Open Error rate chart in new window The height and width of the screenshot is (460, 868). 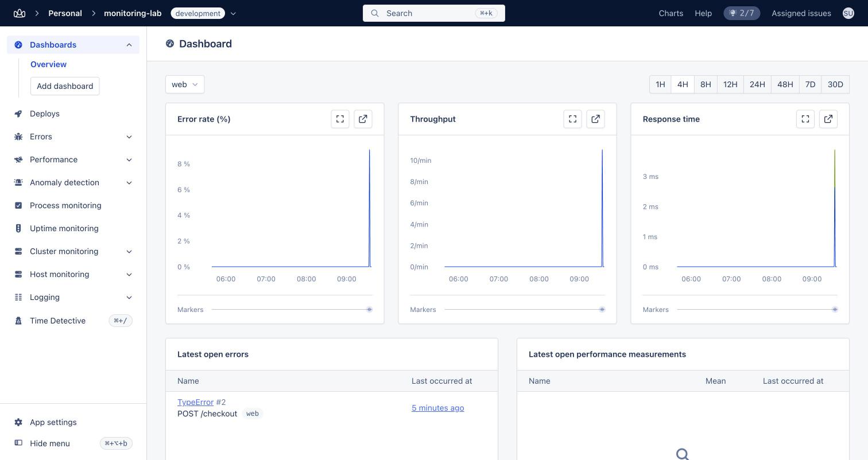click(x=363, y=119)
